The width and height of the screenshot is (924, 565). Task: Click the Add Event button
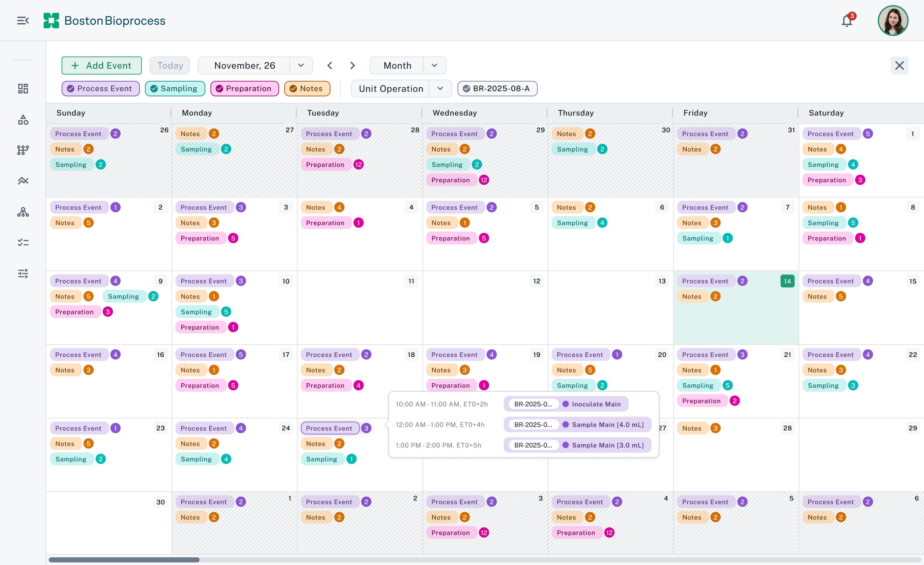tap(102, 66)
